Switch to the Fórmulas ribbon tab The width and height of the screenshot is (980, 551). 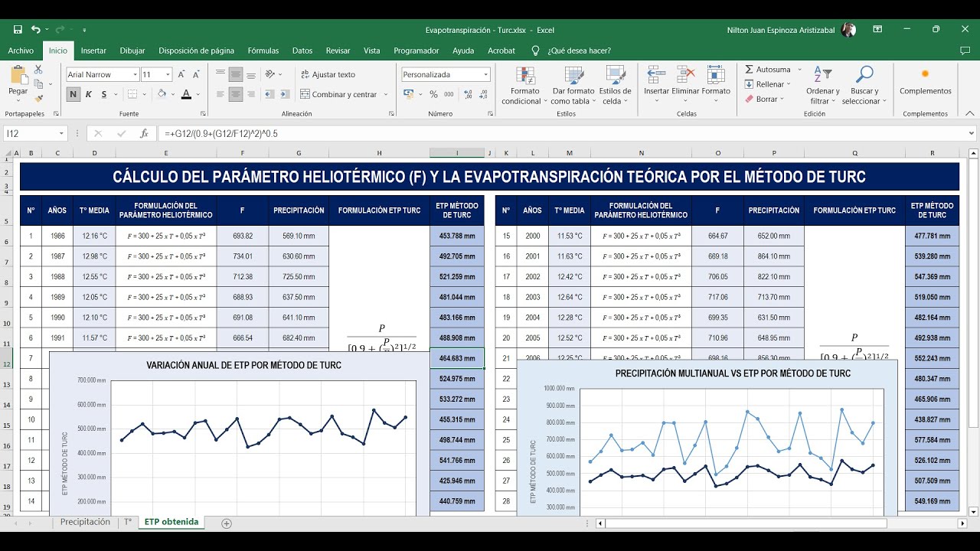[263, 51]
